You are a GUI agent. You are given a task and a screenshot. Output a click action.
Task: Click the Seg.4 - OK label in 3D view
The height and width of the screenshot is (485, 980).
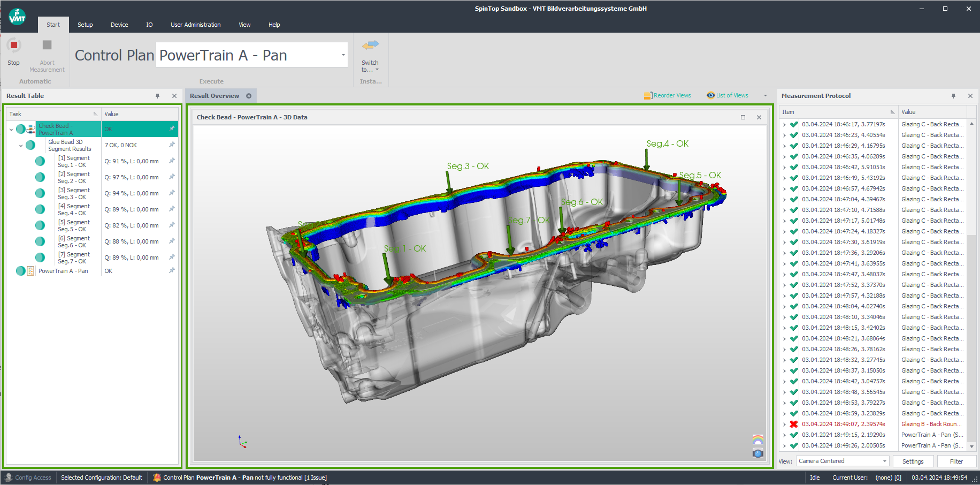pyautogui.click(x=667, y=143)
